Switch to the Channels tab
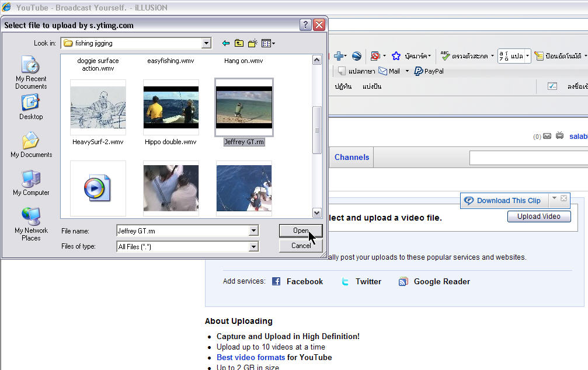The height and width of the screenshot is (370, 588). (x=352, y=158)
